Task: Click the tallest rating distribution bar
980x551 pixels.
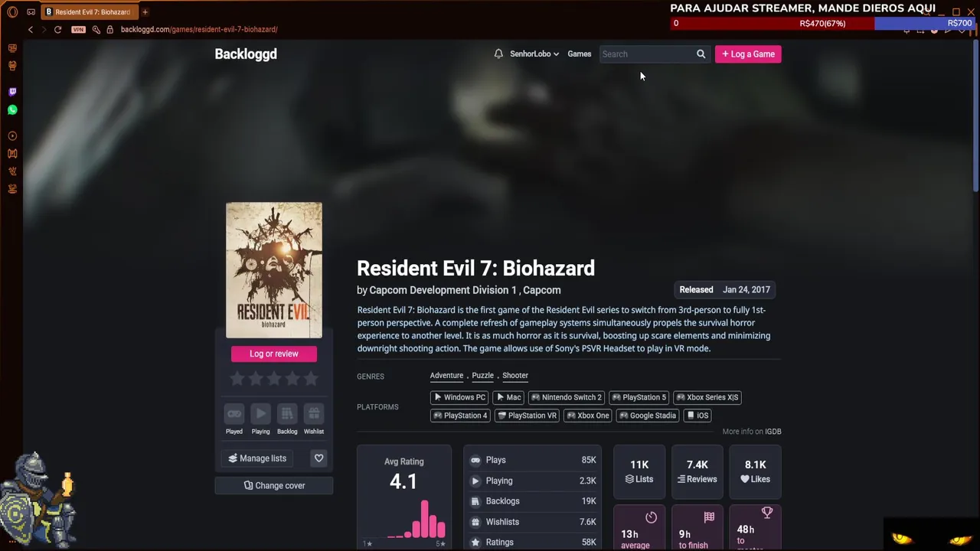Action: (x=424, y=519)
